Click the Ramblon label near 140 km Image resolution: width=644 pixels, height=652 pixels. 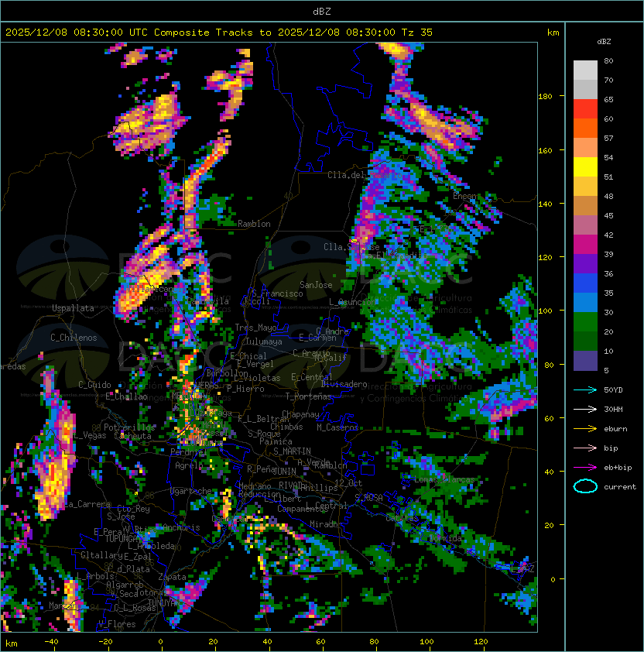[x=254, y=224]
